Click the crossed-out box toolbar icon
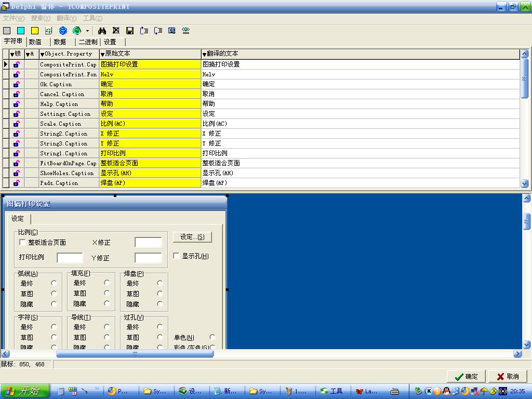Viewport: 532px width, 399px height. [x=116, y=31]
